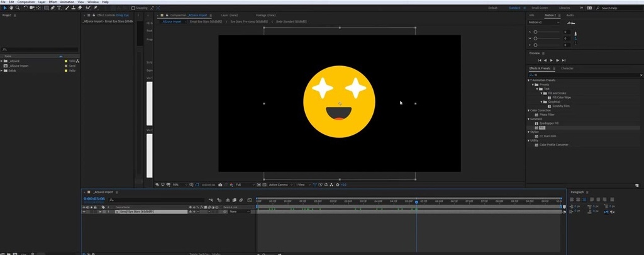This screenshot has height=255, width=644.
Task: Select the Hand tool
Action: pyautogui.click(x=11, y=8)
